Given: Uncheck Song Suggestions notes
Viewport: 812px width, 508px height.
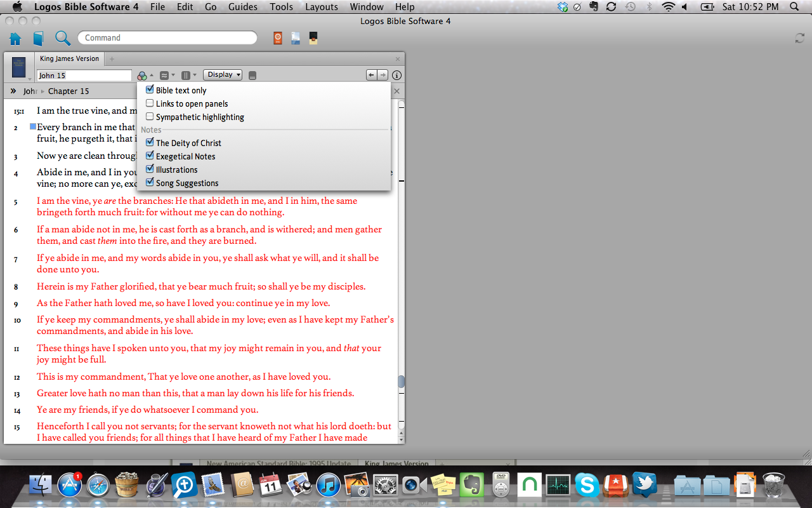Looking at the screenshot, I should 150,183.
